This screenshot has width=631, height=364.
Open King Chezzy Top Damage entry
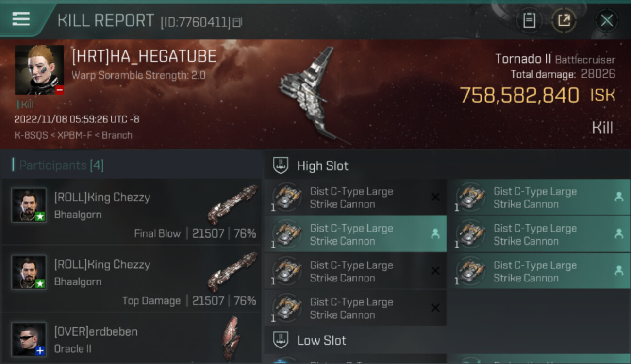[132, 279]
